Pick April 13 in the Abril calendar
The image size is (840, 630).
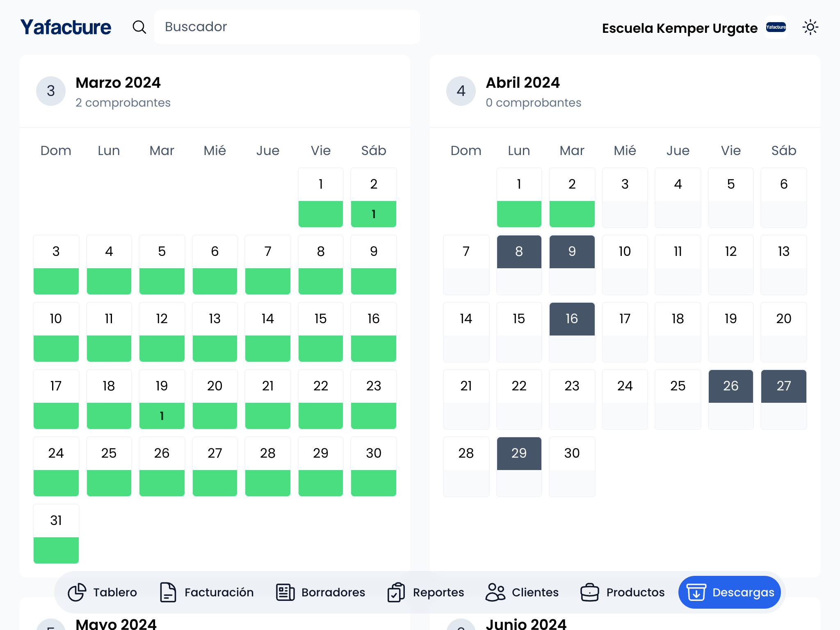point(784,265)
